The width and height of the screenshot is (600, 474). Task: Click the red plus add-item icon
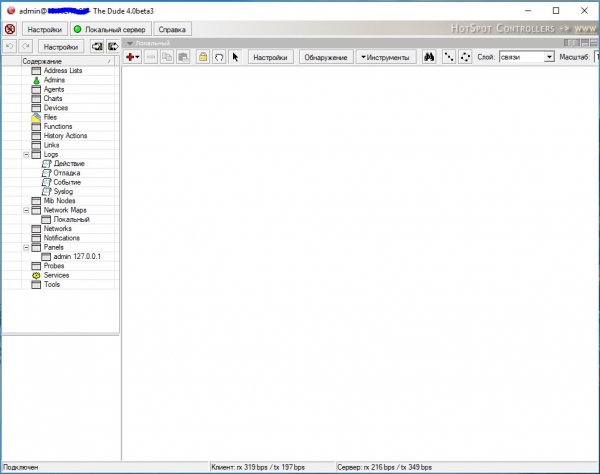[x=131, y=58]
